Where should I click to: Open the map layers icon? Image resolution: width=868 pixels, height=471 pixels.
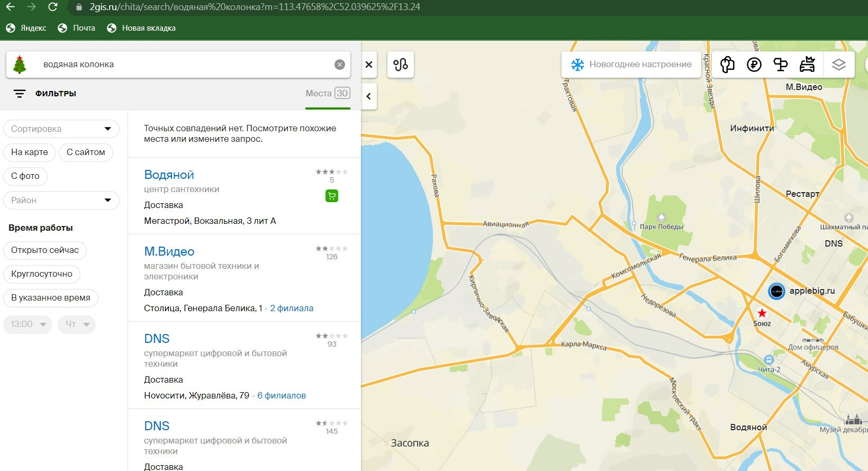(x=839, y=65)
